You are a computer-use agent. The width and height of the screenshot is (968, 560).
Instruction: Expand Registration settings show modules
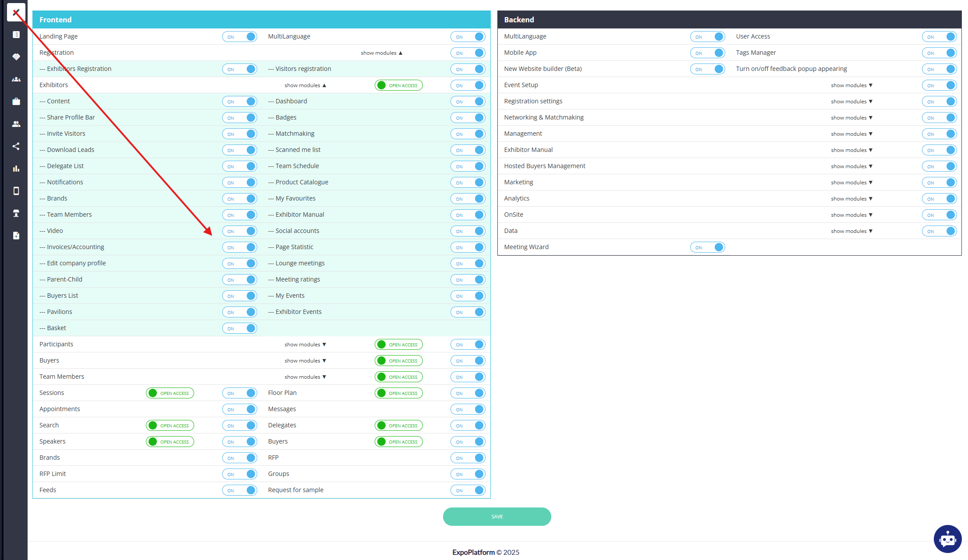pos(851,102)
